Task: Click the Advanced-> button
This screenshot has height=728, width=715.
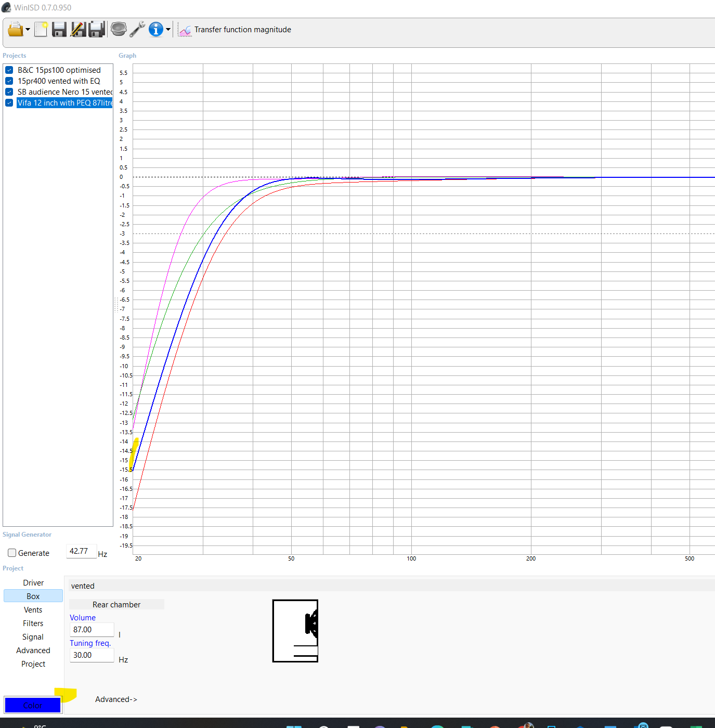Action: 116,699
